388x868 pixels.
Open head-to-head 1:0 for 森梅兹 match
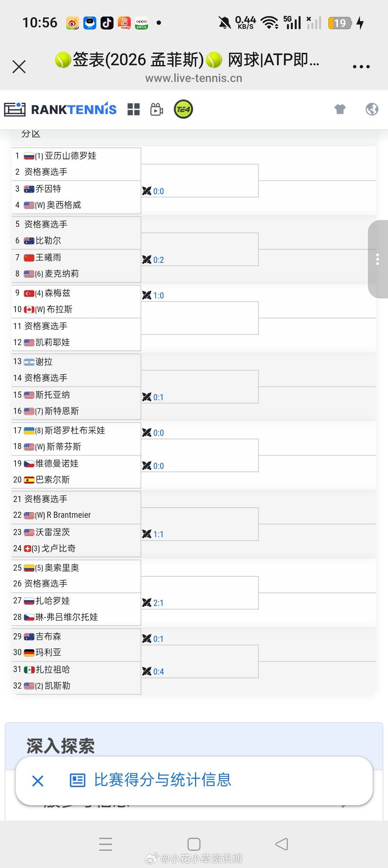tap(153, 295)
